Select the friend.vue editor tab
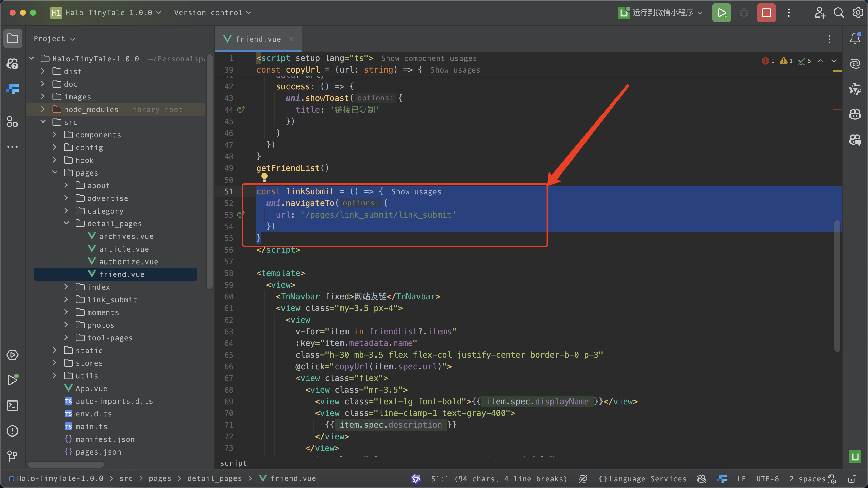The image size is (868, 488). pos(258,39)
